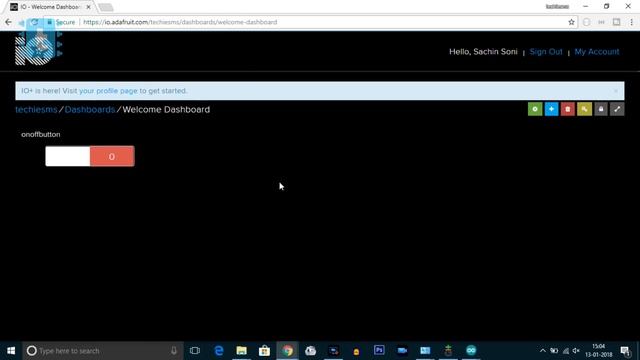Open dashboard settings with green gear button

535,109
